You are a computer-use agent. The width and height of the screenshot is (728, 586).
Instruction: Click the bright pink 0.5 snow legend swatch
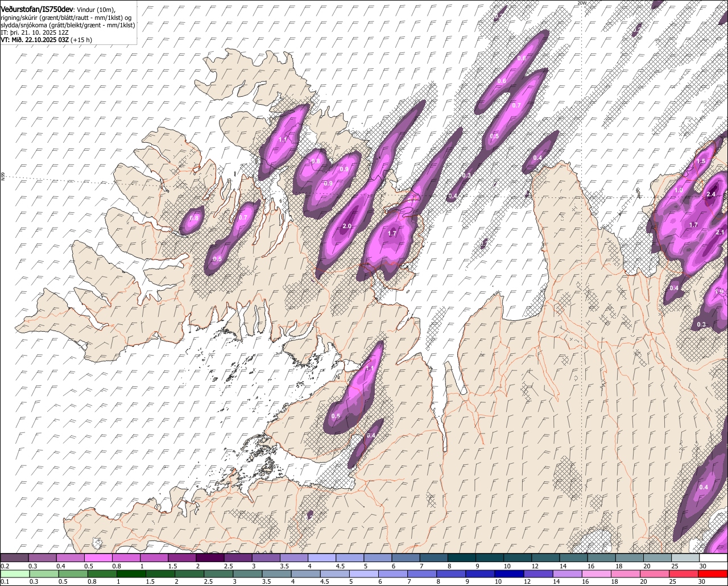tap(98, 558)
